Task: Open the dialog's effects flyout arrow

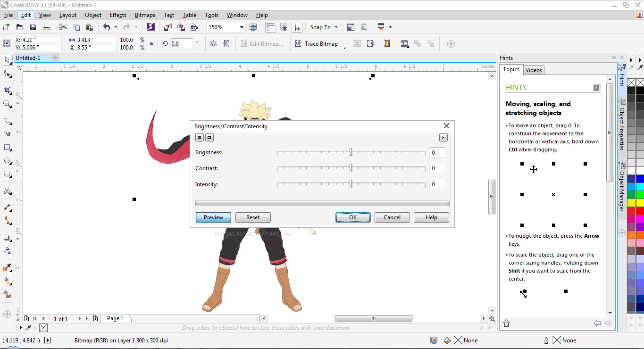Action: point(443,138)
